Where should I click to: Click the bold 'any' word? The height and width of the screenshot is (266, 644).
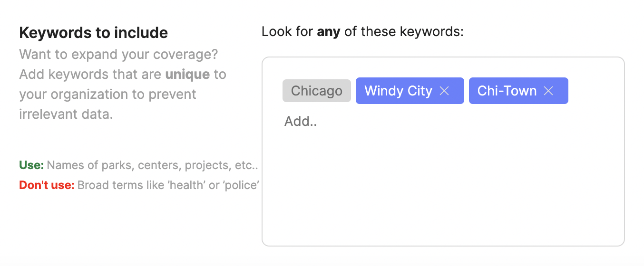click(x=329, y=32)
